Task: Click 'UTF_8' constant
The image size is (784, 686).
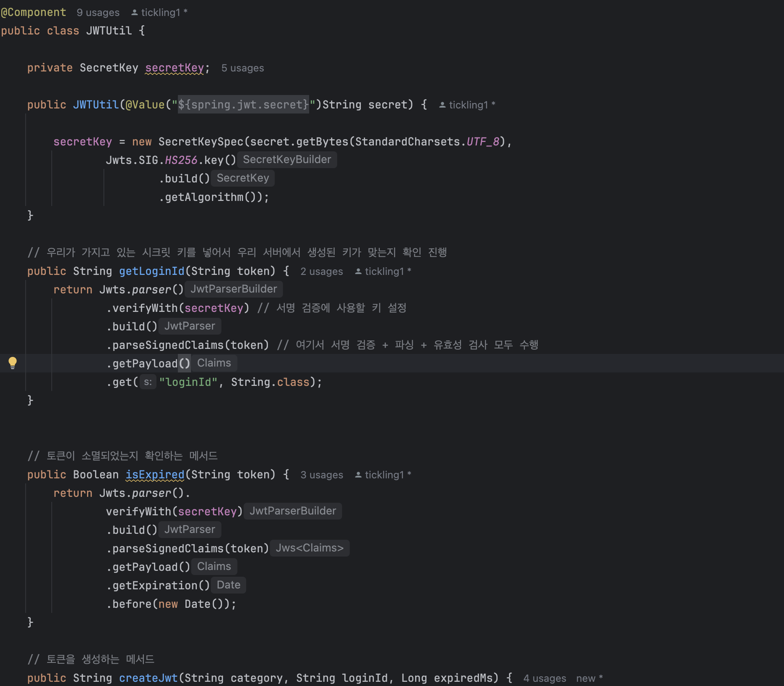Action: (x=483, y=142)
